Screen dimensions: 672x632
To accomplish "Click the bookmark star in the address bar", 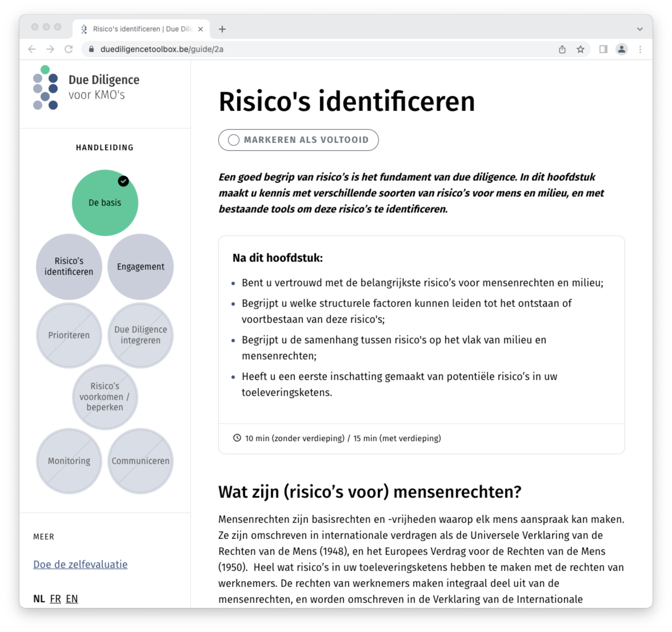I will [x=580, y=49].
